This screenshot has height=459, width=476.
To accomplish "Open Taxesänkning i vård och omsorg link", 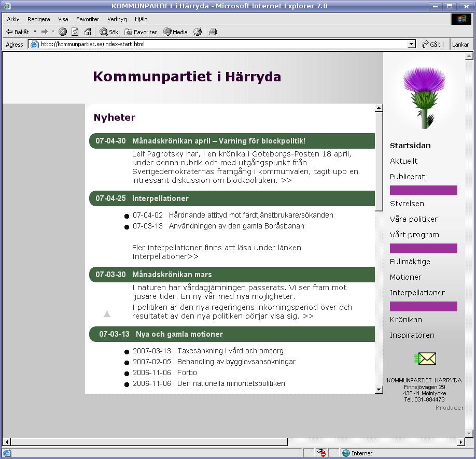I will (x=230, y=351).
